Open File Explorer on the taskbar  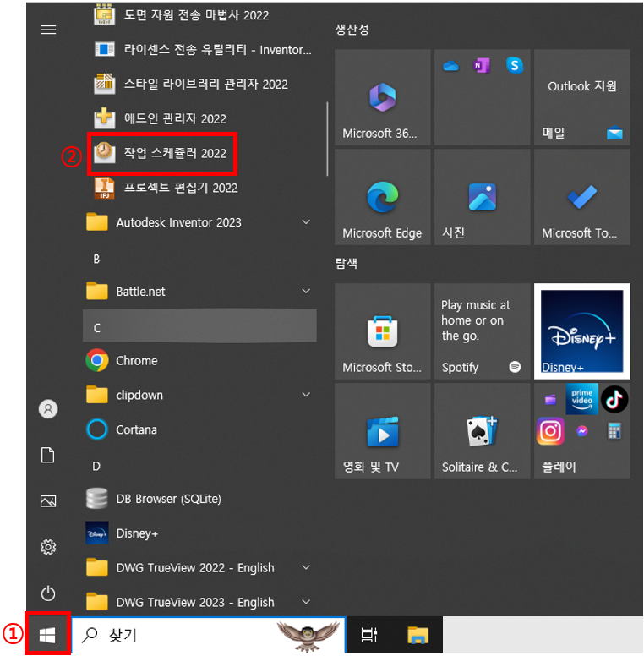click(x=418, y=635)
